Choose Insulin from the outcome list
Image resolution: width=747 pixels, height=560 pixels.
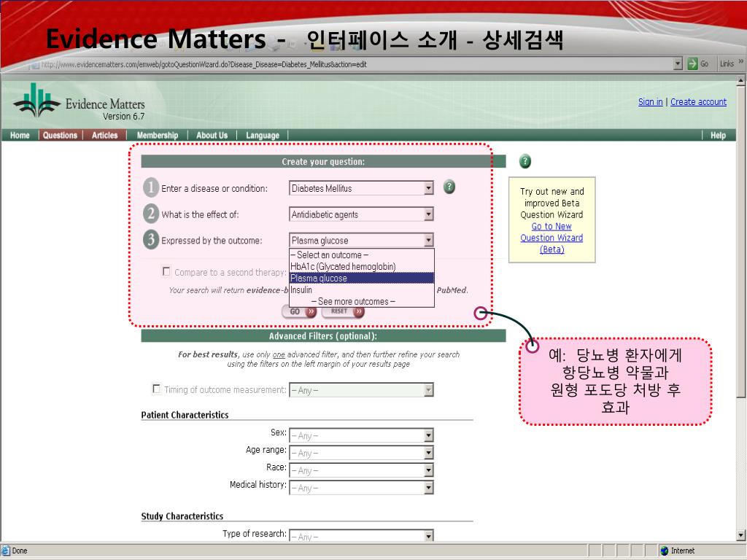pos(362,289)
